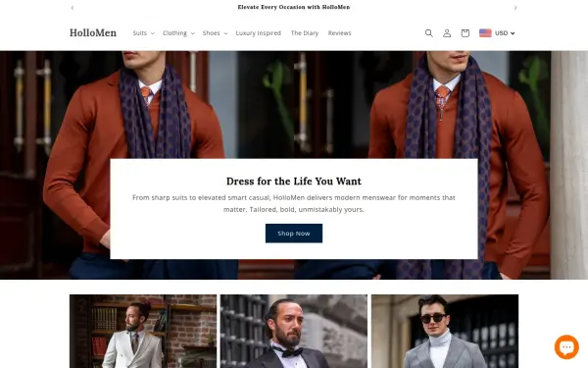Expand the Clothing dropdown menu
Image resolution: width=588 pixels, height=368 pixels.
(x=178, y=33)
